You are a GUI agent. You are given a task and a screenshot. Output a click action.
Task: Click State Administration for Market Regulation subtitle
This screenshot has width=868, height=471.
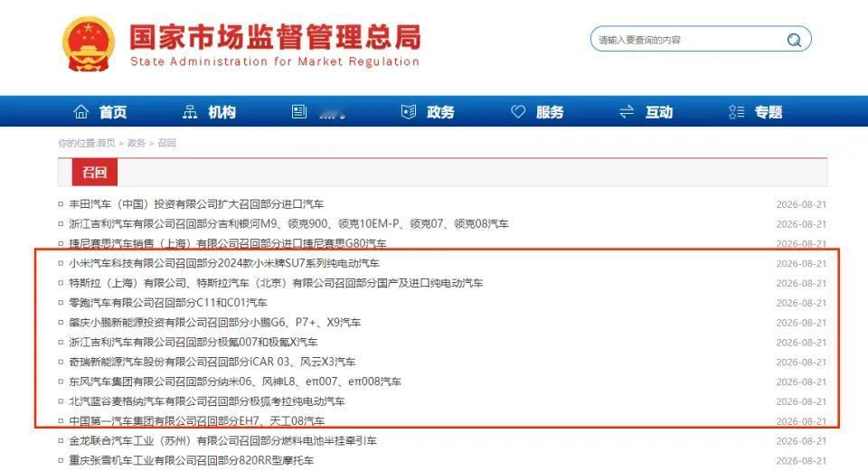click(x=275, y=61)
